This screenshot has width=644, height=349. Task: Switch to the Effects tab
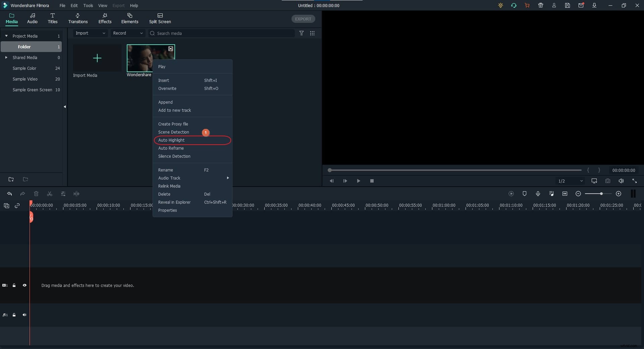point(105,18)
